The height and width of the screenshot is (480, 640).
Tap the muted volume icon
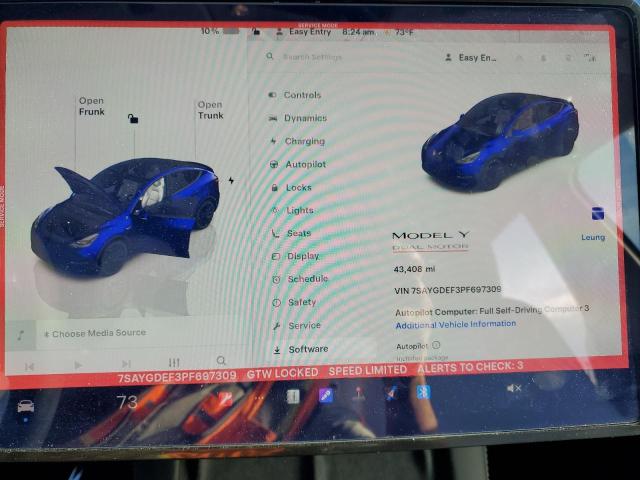click(x=513, y=388)
